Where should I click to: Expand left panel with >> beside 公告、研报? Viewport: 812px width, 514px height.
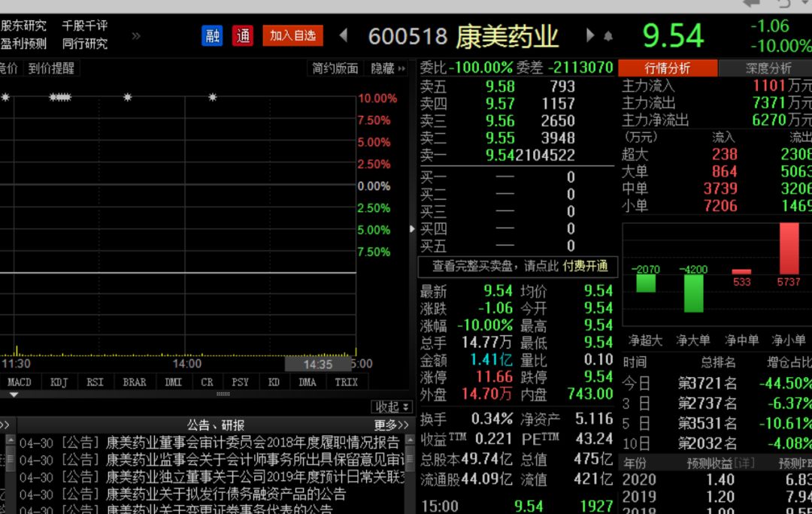click(5, 425)
